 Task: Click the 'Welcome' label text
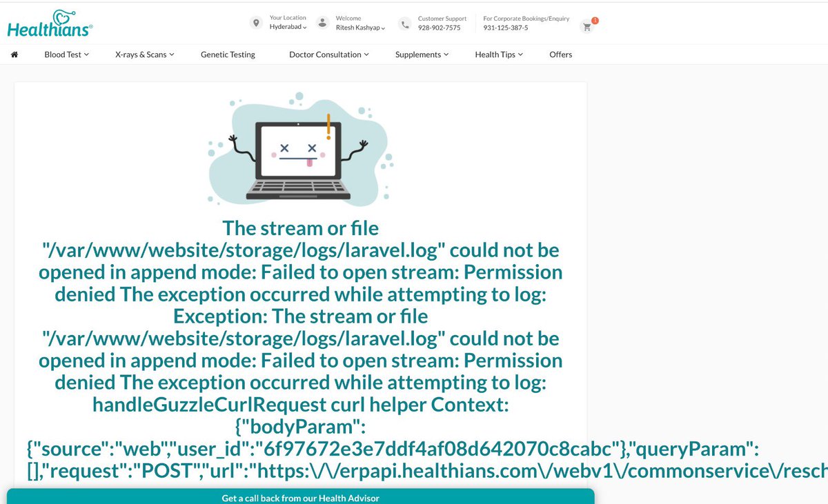click(348, 18)
